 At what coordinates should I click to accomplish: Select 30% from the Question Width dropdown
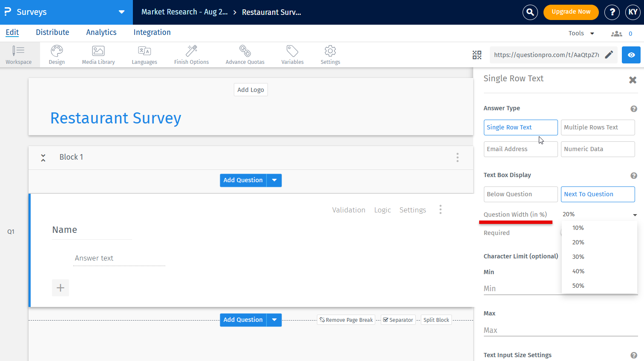tap(578, 256)
